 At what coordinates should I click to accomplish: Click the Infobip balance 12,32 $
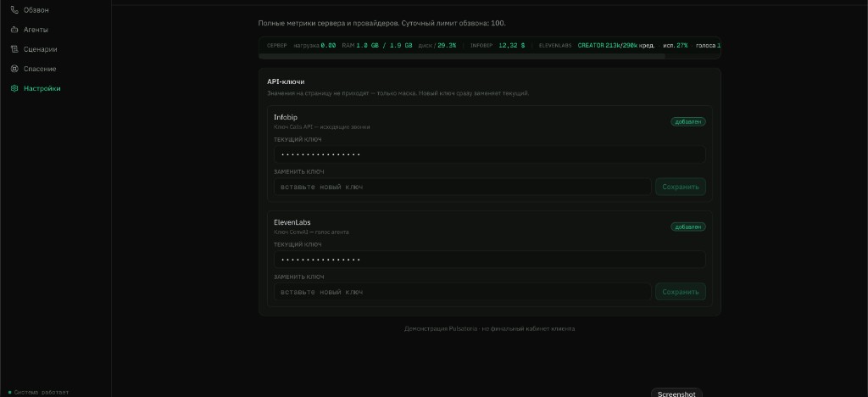tap(511, 46)
